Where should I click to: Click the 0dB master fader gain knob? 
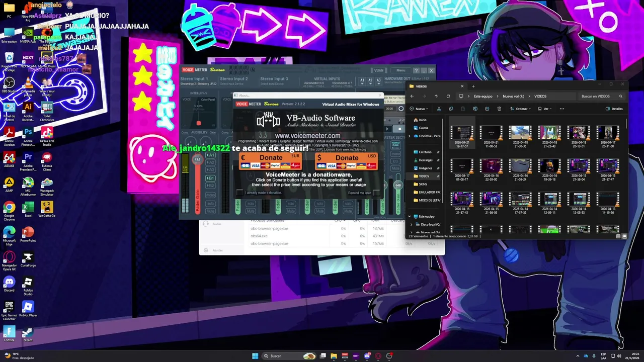point(398,185)
